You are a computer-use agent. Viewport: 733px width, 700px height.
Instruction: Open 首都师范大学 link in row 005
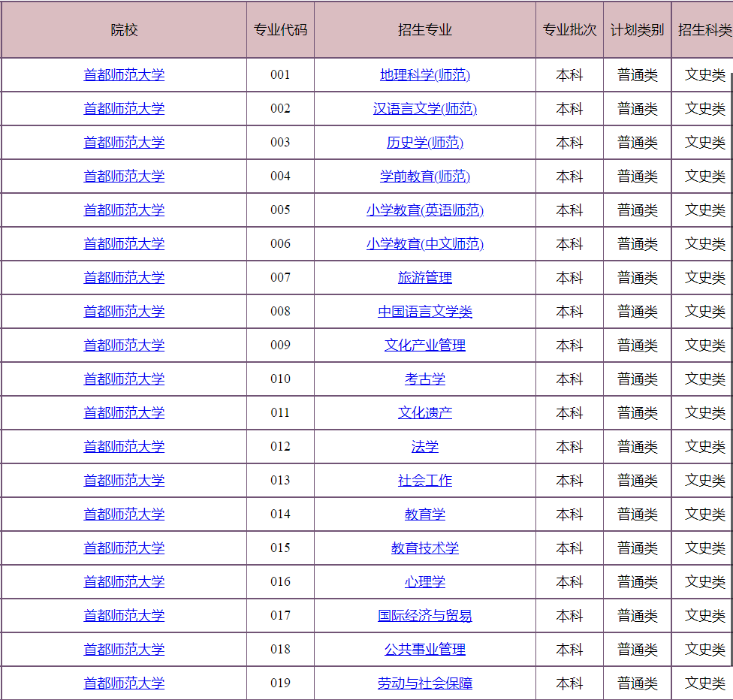click(x=124, y=210)
